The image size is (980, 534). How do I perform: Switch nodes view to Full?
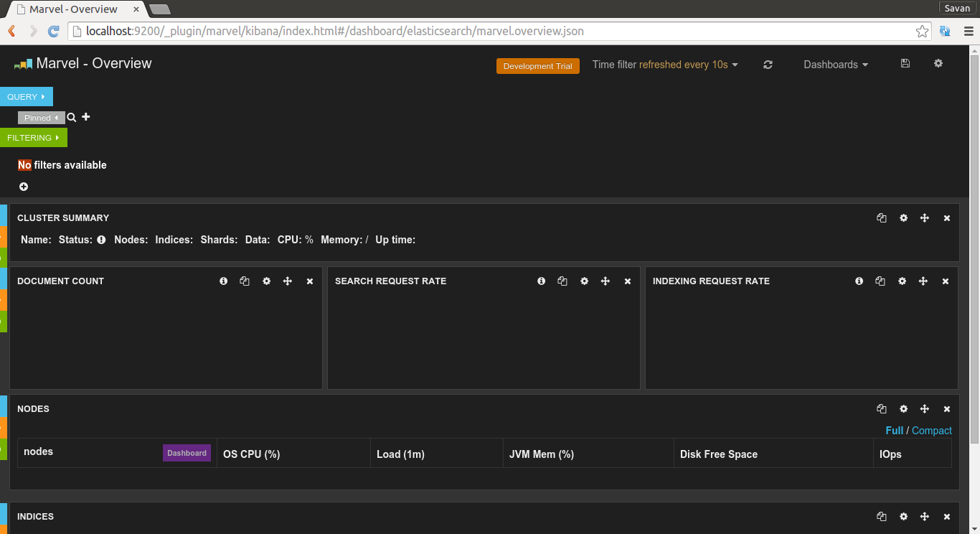[895, 431]
